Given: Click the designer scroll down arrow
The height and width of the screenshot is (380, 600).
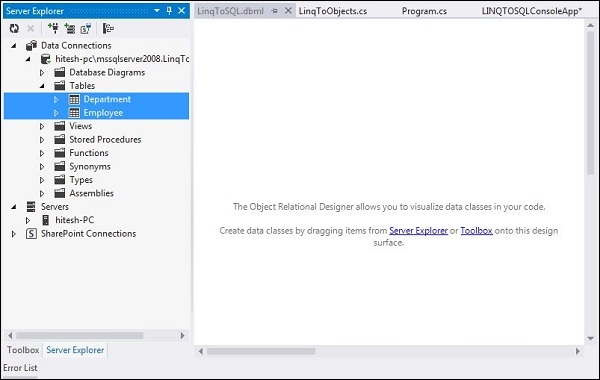Looking at the screenshot, I should click(x=590, y=338).
